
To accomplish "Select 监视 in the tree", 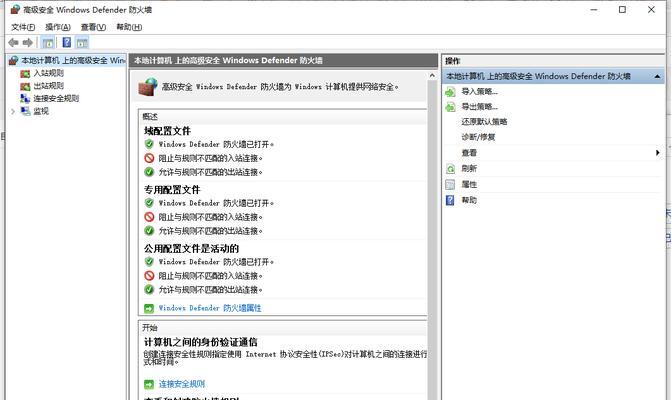I will tap(41, 111).
